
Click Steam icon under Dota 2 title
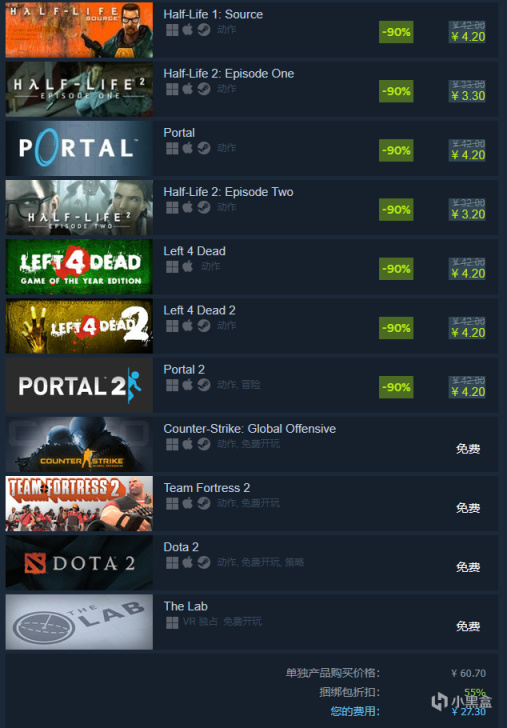203,563
